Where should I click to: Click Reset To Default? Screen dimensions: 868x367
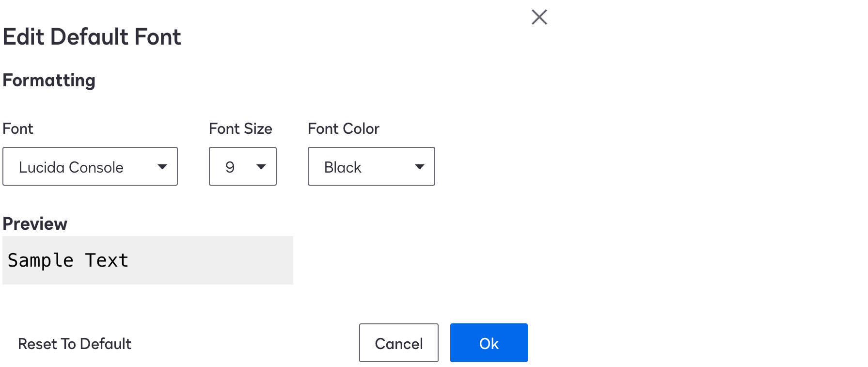pyautogui.click(x=74, y=344)
